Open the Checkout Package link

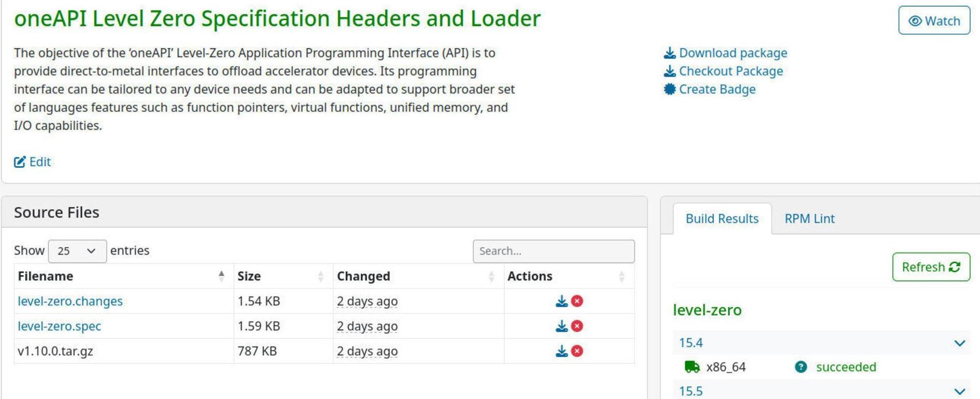(x=731, y=71)
